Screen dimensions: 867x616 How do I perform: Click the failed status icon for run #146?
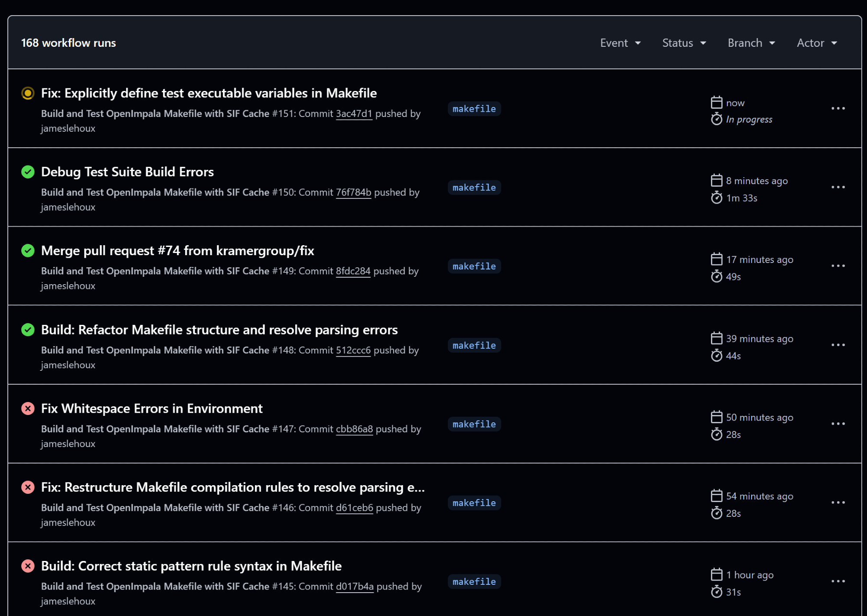pos(28,487)
